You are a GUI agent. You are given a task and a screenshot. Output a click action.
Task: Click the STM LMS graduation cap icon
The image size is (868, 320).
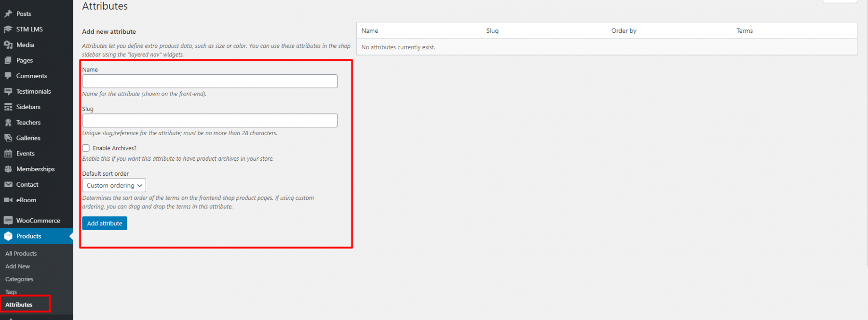point(8,29)
